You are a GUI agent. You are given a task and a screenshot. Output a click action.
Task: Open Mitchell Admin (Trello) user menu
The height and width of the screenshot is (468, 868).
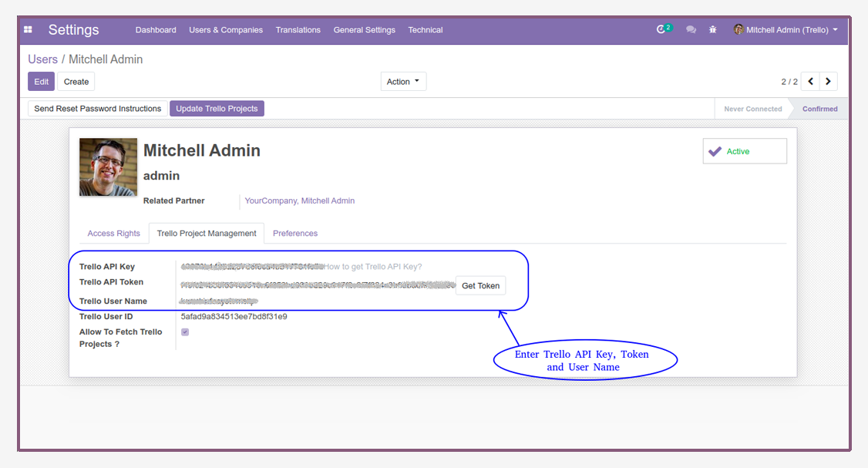click(786, 30)
